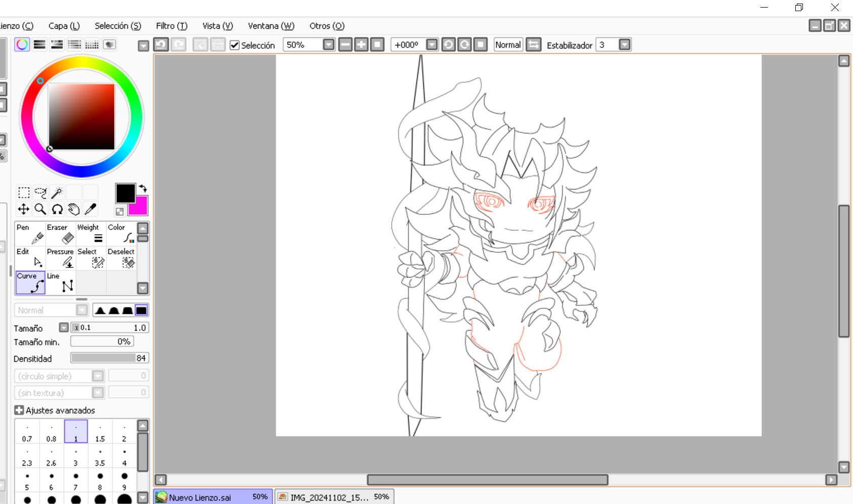Open the color panel options dropdown arrow
This screenshot has height=504, width=853.
[x=144, y=46]
